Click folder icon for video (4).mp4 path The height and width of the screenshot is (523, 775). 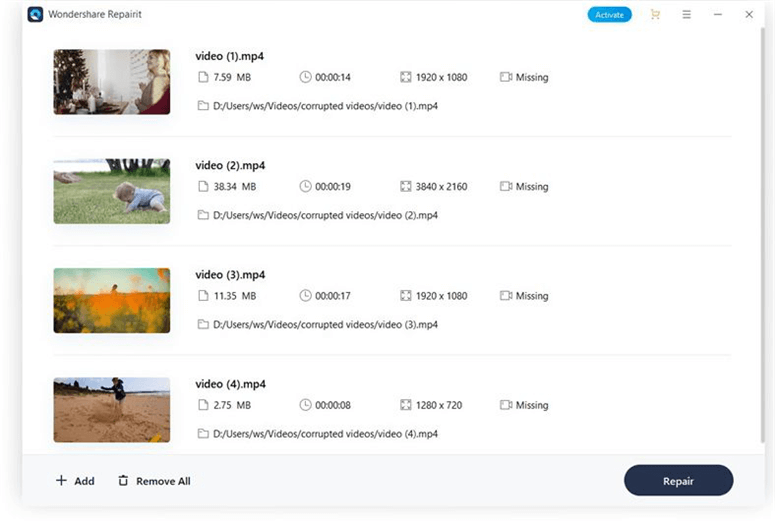pyautogui.click(x=203, y=434)
